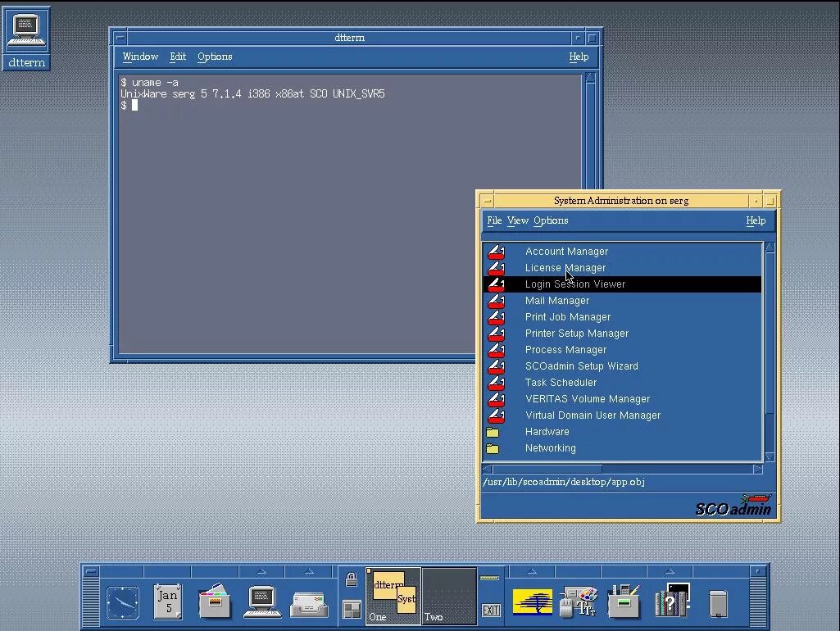Click the /usr/lib/scoadmin/desktop/app.obj path
The height and width of the screenshot is (631, 840).
click(564, 482)
